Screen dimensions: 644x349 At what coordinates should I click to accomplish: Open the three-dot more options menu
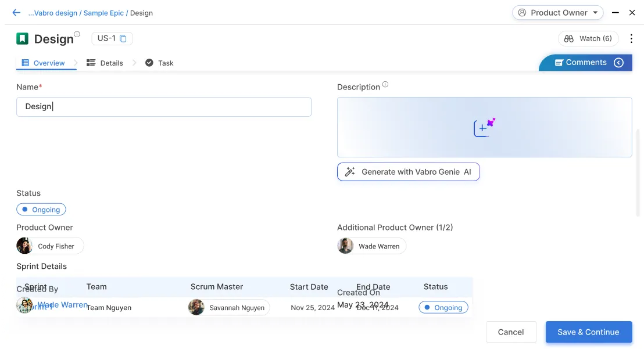click(x=631, y=38)
